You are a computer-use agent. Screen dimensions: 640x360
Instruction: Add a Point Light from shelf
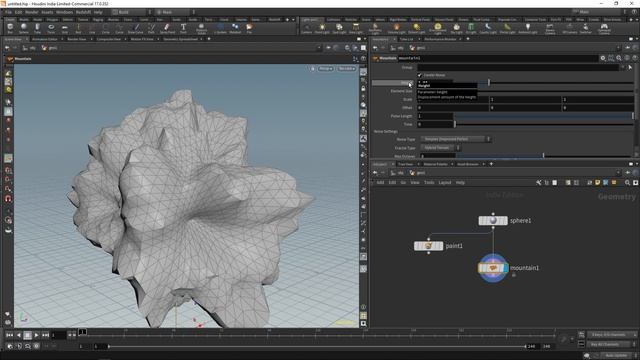coord(322,29)
